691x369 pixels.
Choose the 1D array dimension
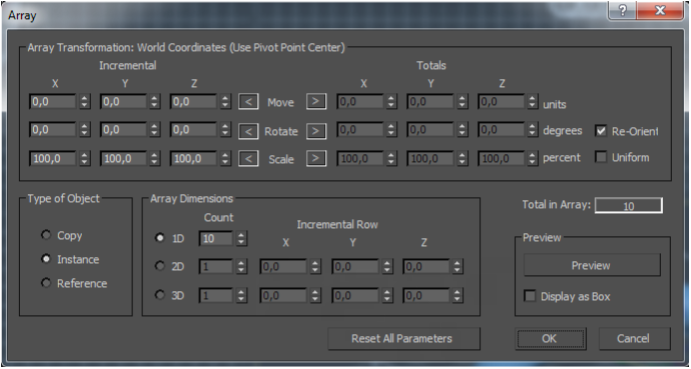[160, 238]
